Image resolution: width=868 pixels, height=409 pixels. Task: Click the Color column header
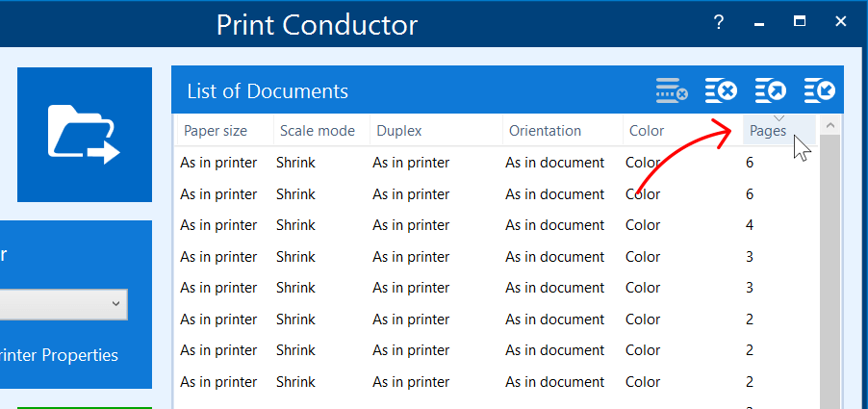(646, 131)
